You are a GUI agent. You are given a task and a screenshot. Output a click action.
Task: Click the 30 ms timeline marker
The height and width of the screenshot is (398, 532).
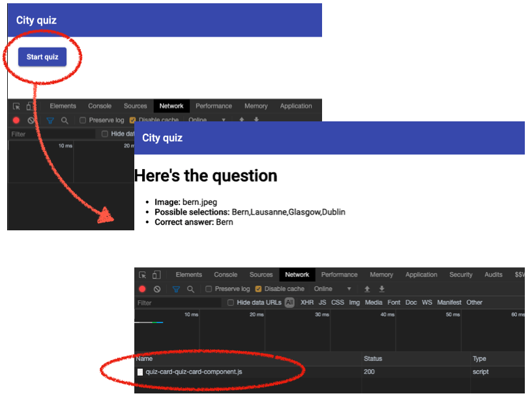pyautogui.click(x=322, y=314)
